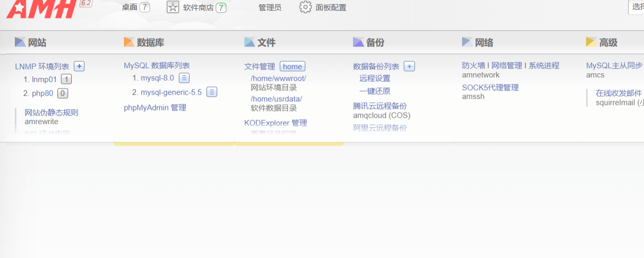Viewport: 644px width, 258px height.
Task: Open the /home/usrdata/ directory
Action: (x=276, y=99)
